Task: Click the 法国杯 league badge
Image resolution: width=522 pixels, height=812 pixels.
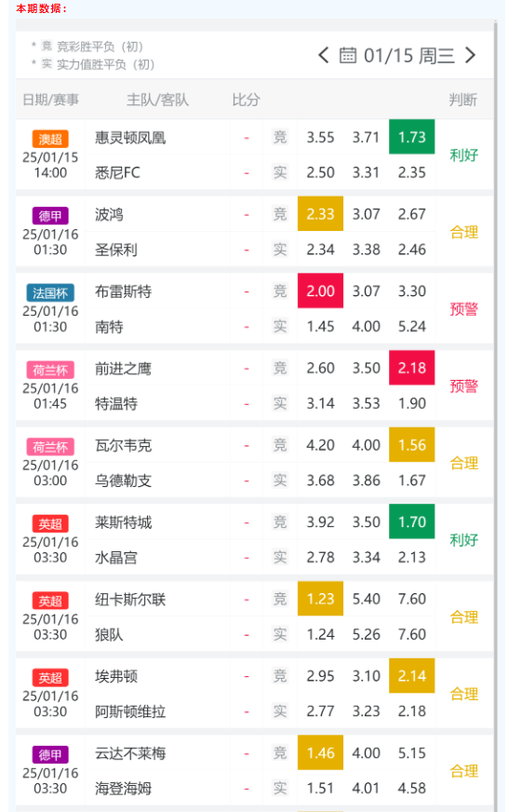Action: click(50, 292)
